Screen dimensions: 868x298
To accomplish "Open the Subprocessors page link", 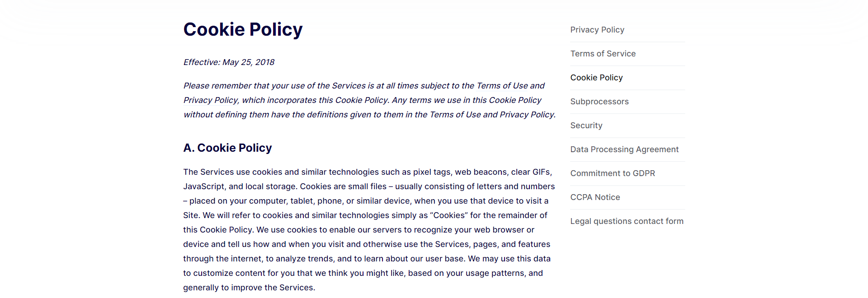I will (599, 102).
